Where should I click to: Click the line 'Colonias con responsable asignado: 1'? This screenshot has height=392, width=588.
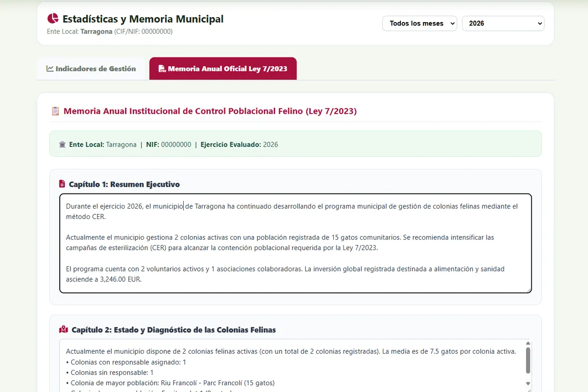pyautogui.click(x=126, y=362)
